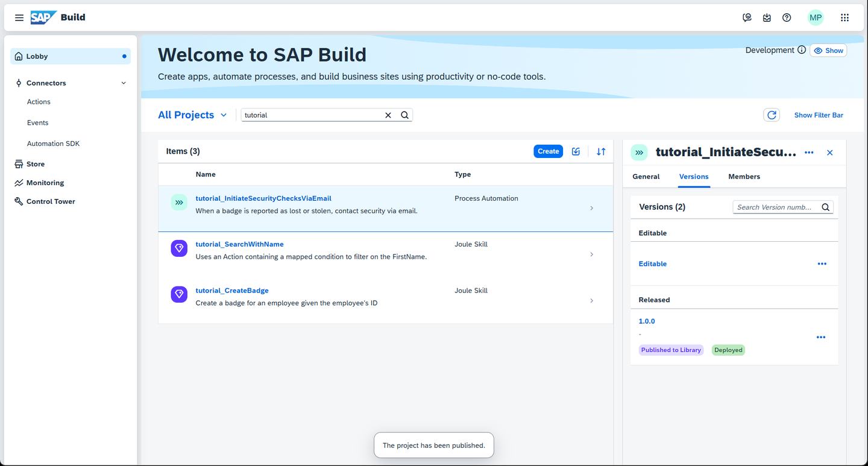Click the Joule Skill type for tutorial_SearchWithName
The height and width of the screenshot is (466, 868).
coord(471,244)
